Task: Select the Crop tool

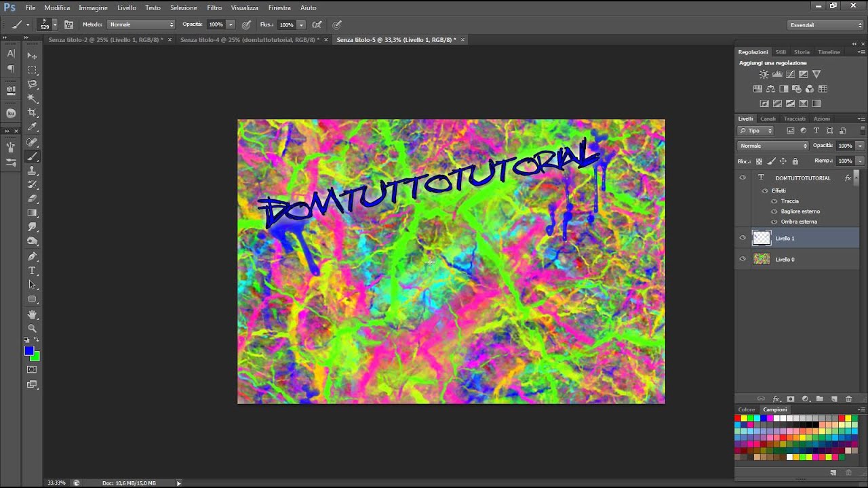Action: (32, 113)
